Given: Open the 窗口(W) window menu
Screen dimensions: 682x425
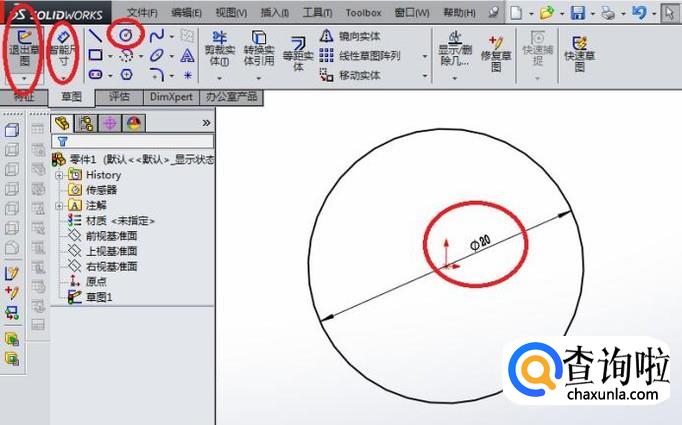Looking at the screenshot, I should click(412, 13).
